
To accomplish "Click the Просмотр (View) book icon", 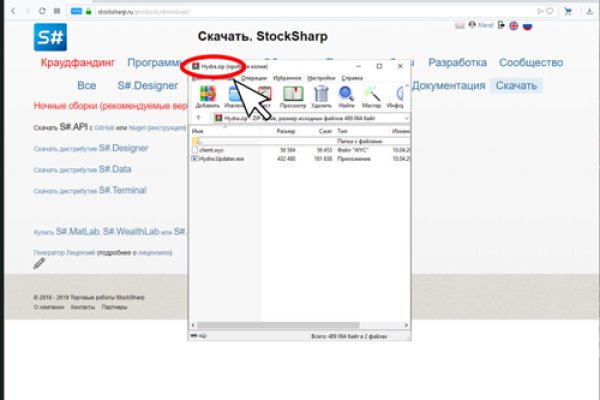I will pyautogui.click(x=293, y=98).
